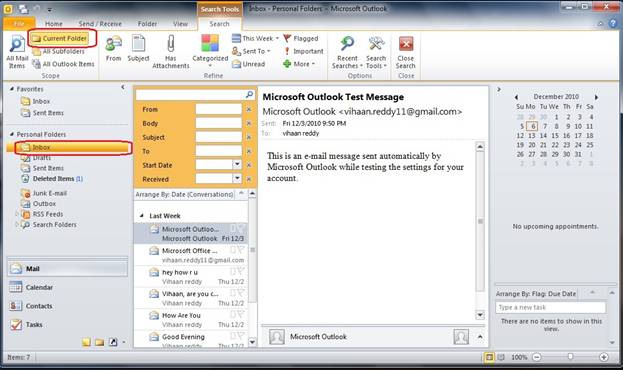Screen dimensions: 623x370
Task: Collapse the Personal Folders tree
Action: [12, 134]
